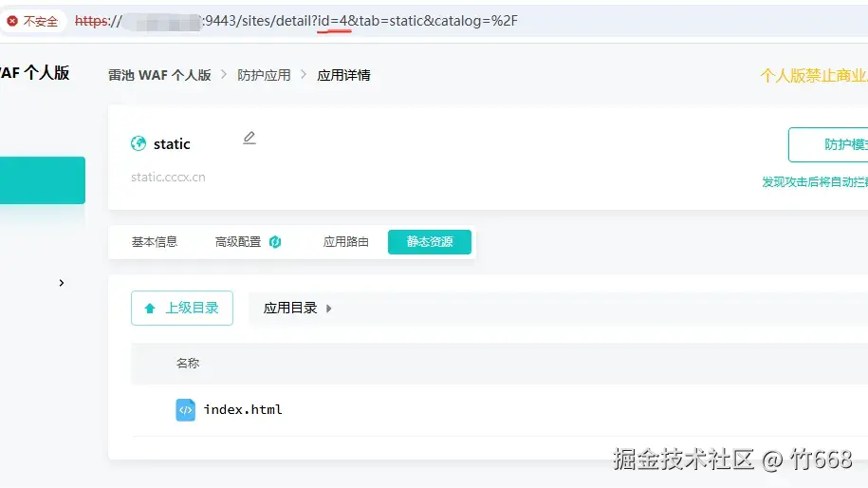Click the 名称 column header
Viewport: 868px width, 488px height.
(x=188, y=364)
